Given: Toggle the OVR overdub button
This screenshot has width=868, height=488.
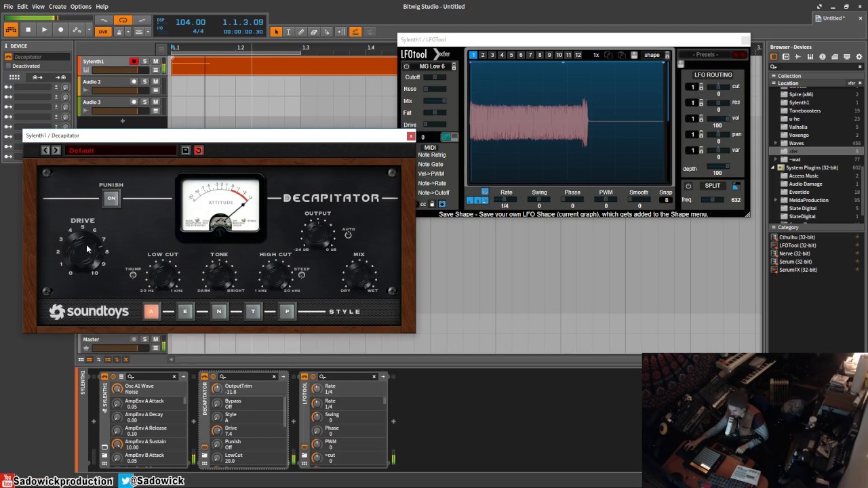Looking at the screenshot, I should pos(103,32).
